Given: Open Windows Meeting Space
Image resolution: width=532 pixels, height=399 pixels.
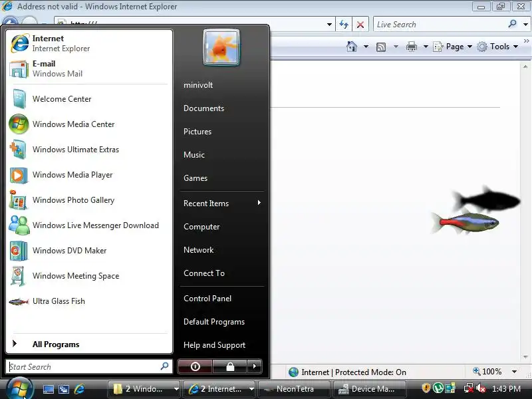Looking at the screenshot, I should (89, 276).
